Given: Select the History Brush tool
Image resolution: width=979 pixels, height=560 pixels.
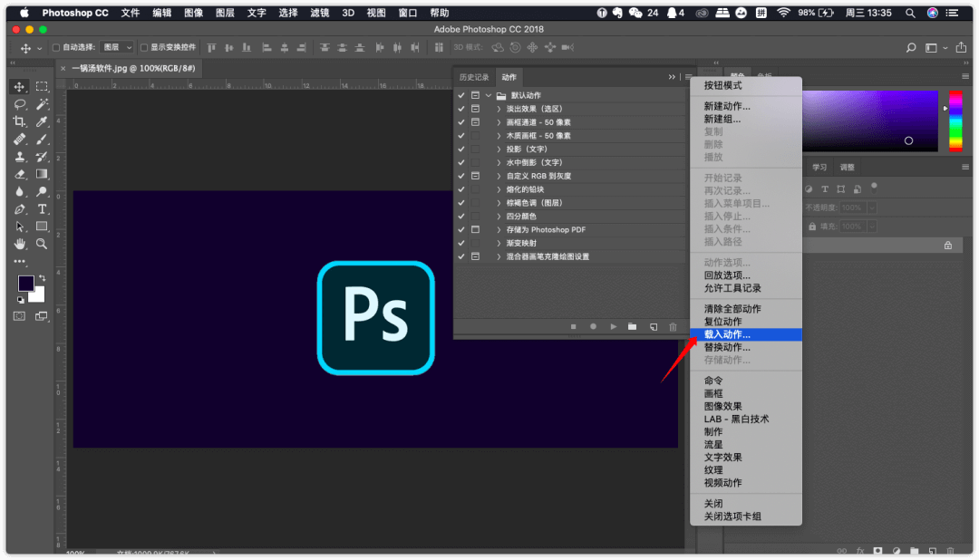Looking at the screenshot, I should [42, 157].
